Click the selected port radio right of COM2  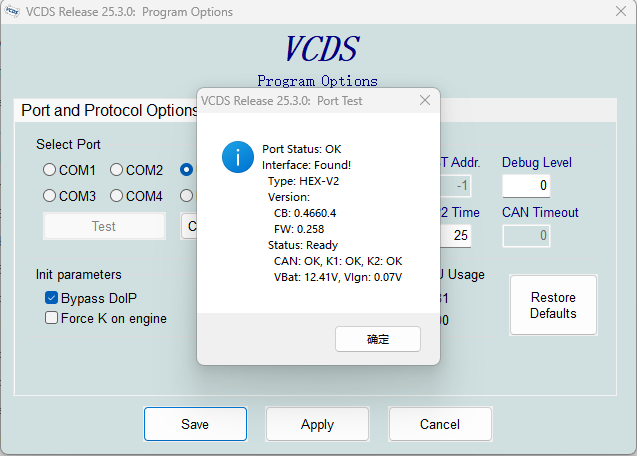pyautogui.click(x=186, y=170)
